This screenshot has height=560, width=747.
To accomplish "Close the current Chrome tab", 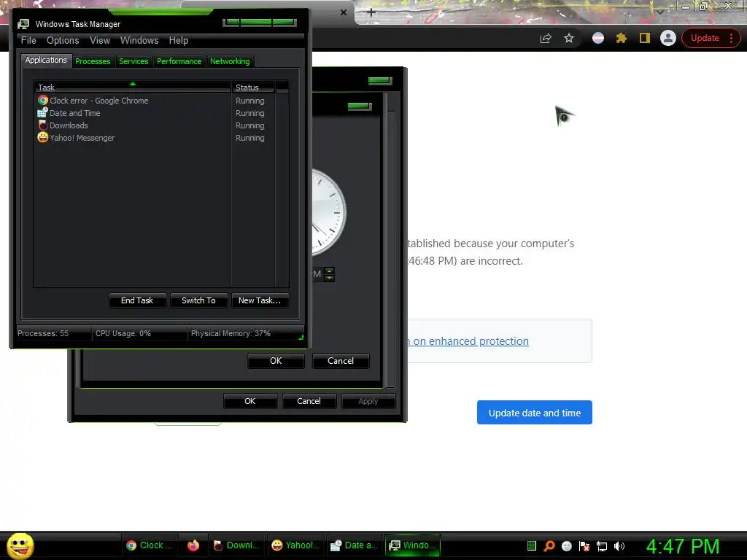I will click(344, 12).
